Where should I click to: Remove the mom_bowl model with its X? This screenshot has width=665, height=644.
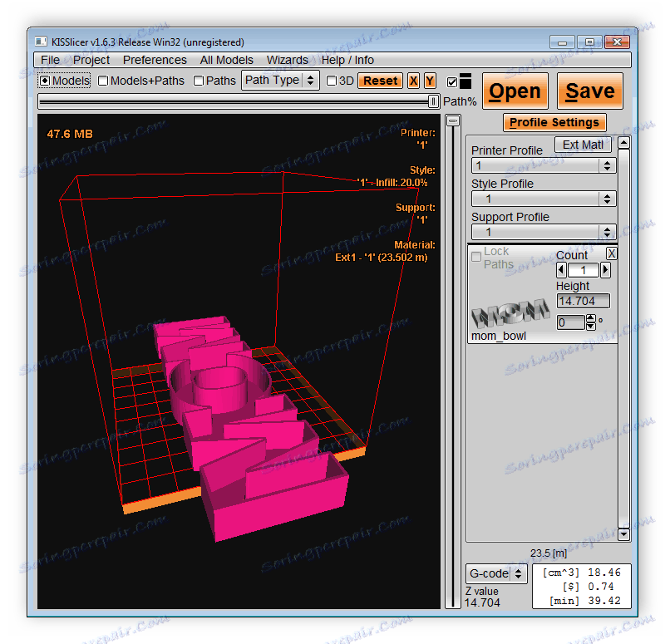tap(611, 253)
